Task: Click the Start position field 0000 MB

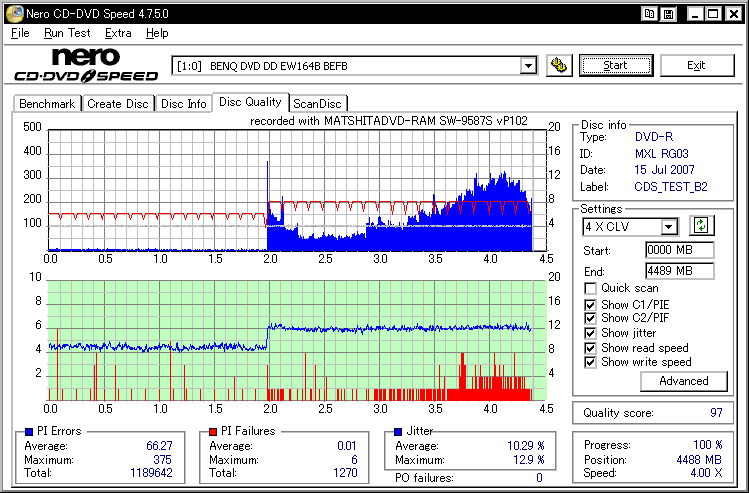Action: coord(679,250)
